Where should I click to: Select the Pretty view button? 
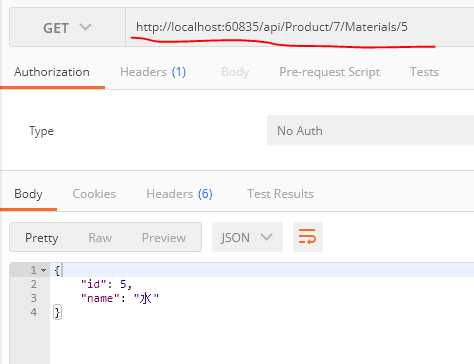coord(42,238)
